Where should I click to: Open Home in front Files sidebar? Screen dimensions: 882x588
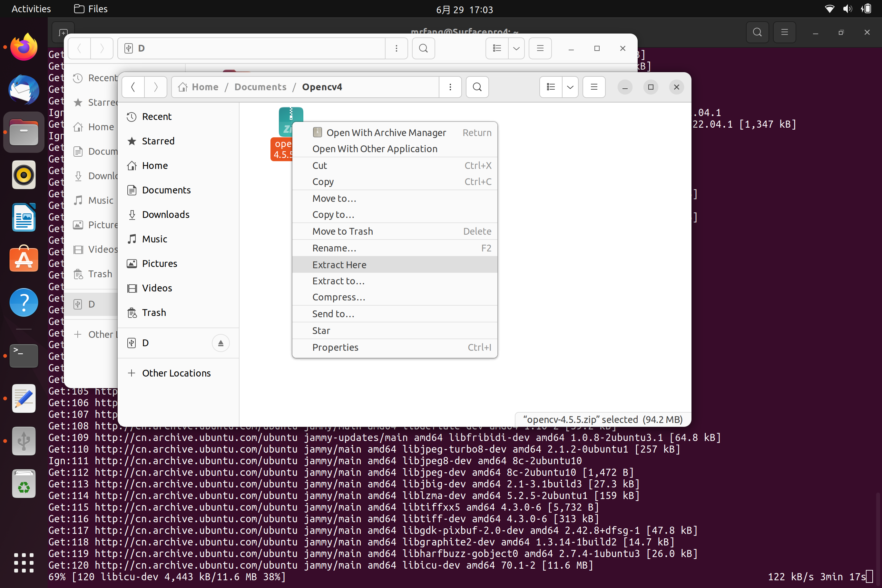[179, 165]
